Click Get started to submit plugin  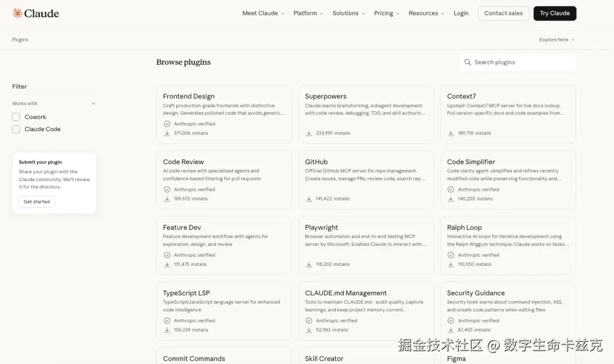coord(37,202)
